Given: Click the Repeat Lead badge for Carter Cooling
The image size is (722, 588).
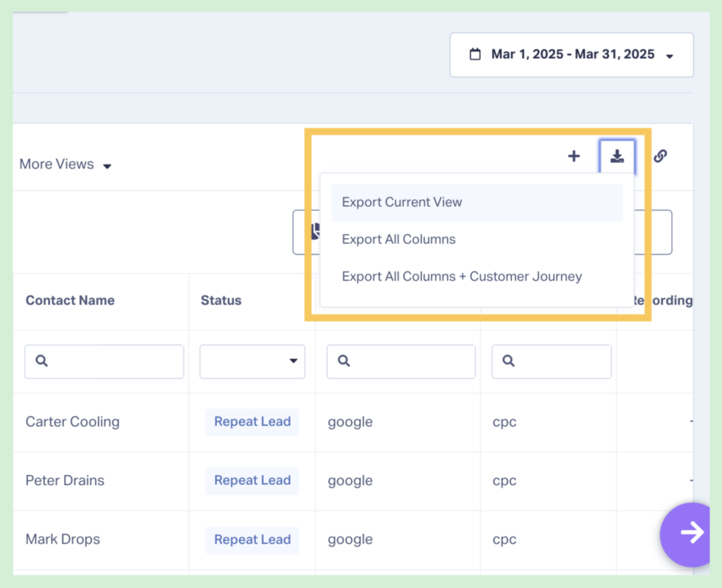Looking at the screenshot, I should pos(252,422).
